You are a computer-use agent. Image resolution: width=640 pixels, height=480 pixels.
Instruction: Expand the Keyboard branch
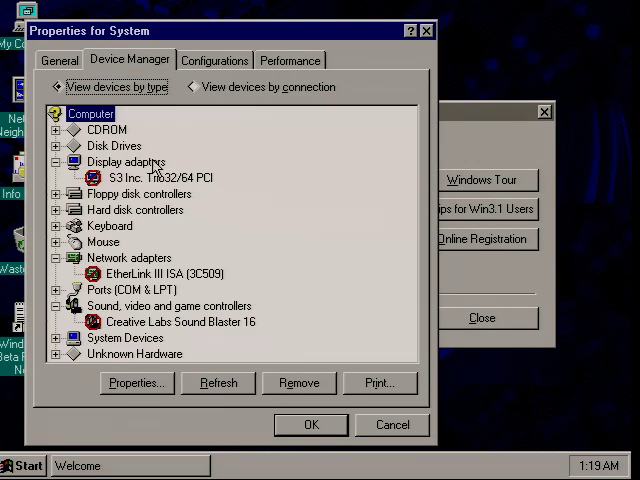pyautogui.click(x=56, y=226)
